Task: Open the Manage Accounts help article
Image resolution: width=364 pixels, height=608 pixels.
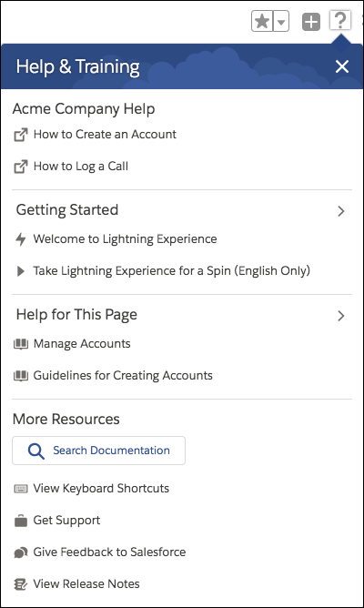Action: coord(82,343)
